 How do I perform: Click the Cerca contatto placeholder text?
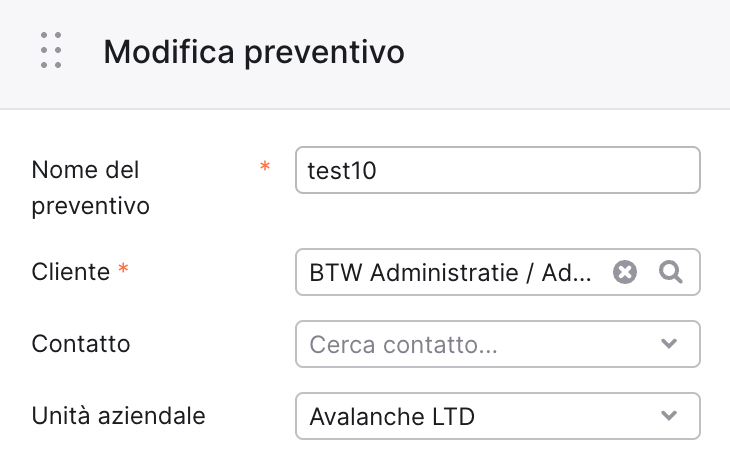tap(403, 345)
